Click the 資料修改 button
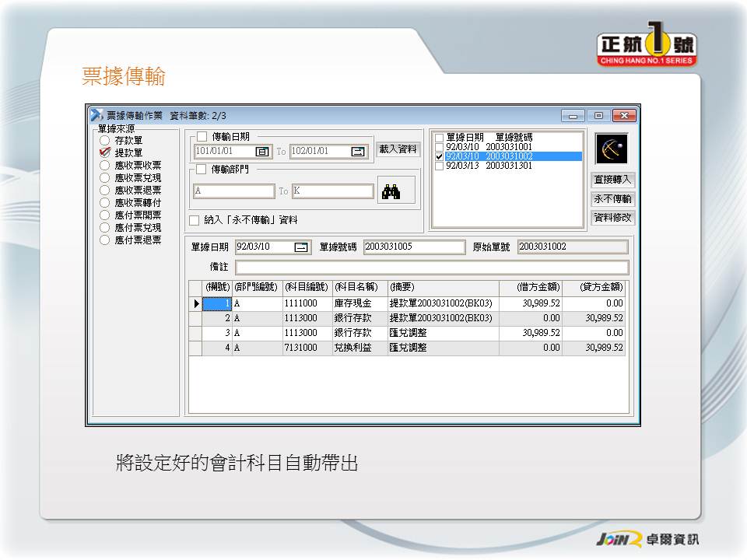747x560 pixels. (x=613, y=218)
